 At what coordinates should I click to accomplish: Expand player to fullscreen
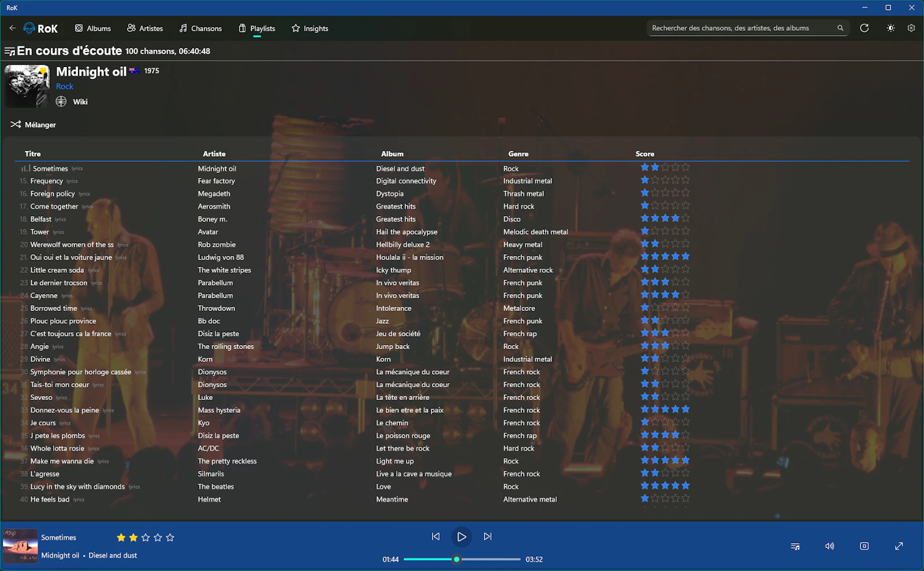click(x=899, y=546)
